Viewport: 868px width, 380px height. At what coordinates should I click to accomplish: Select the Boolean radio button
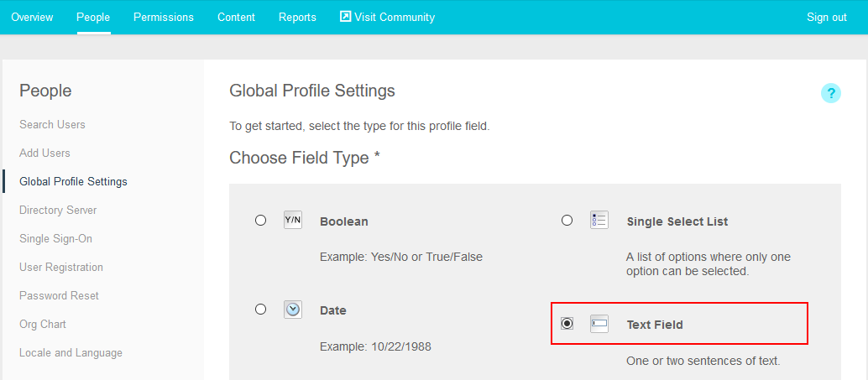260,220
